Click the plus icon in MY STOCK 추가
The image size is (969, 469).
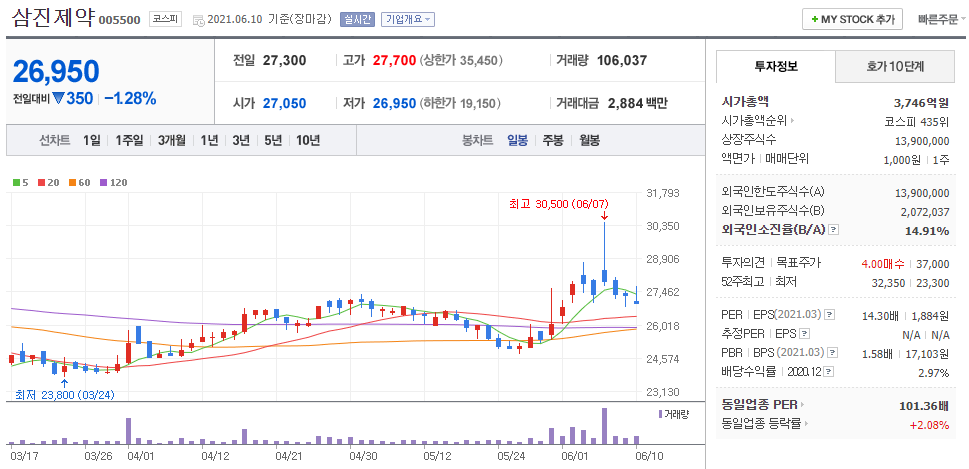[815, 19]
